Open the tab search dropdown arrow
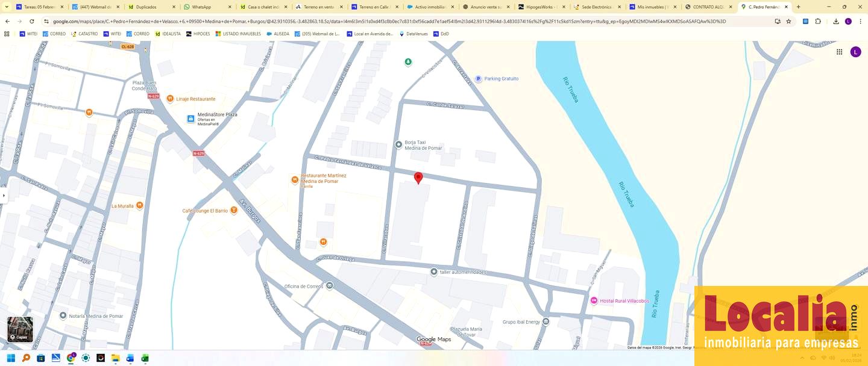The image size is (868, 366). coord(7,7)
